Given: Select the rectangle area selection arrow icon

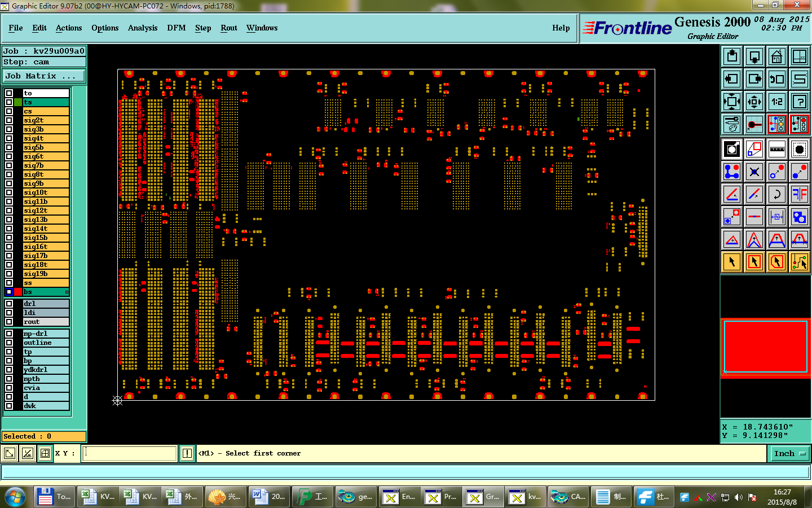Looking at the screenshot, I should coord(754,262).
